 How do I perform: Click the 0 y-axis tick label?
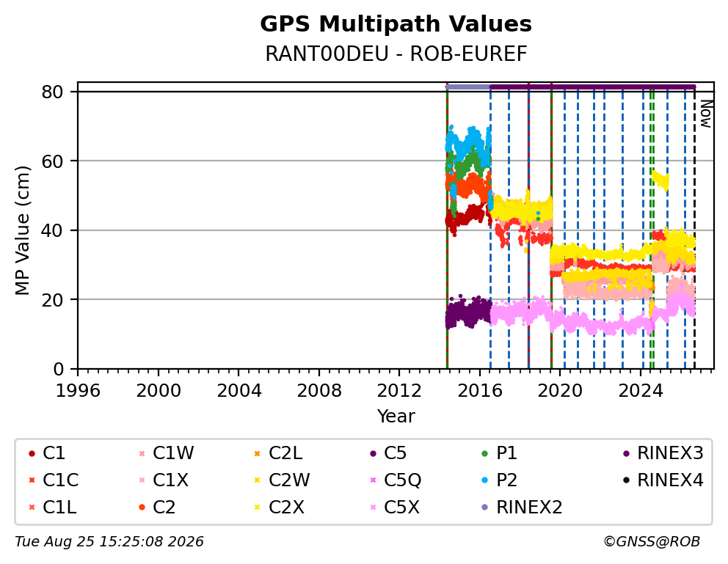[58, 369]
